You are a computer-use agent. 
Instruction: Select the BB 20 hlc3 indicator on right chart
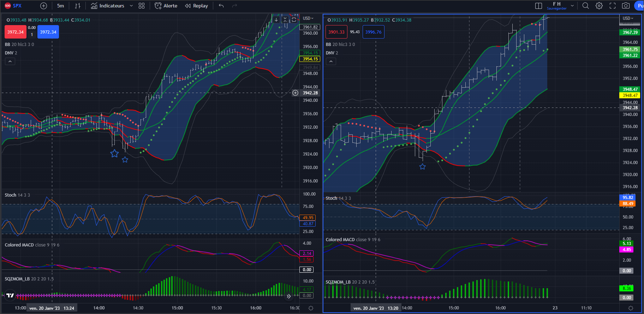[x=340, y=45]
